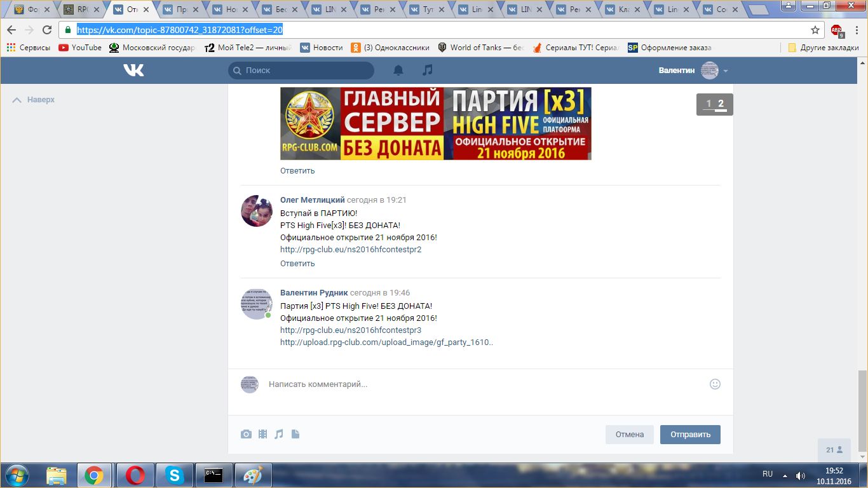868x488 pixels.
Task: Switch to the Бес browser tab
Action: coord(280,10)
